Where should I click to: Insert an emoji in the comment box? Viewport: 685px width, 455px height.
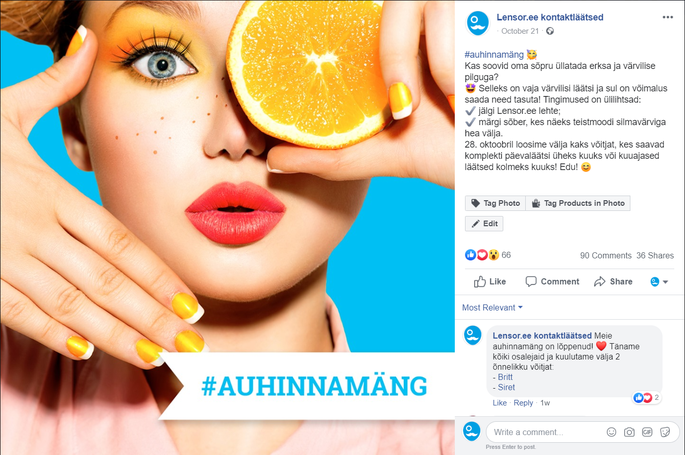pyautogui.click(x=611, y=432)
